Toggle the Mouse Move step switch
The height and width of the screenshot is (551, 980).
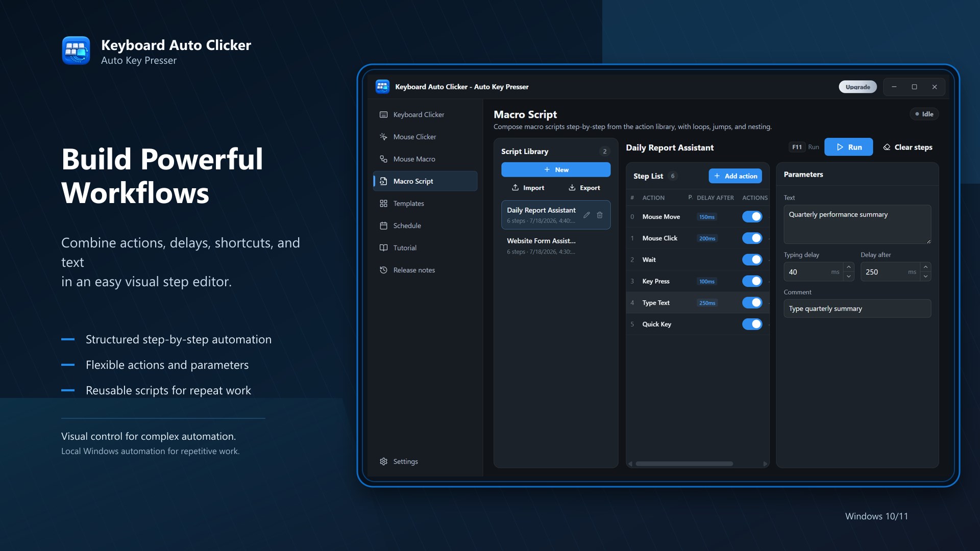(752, 217)
